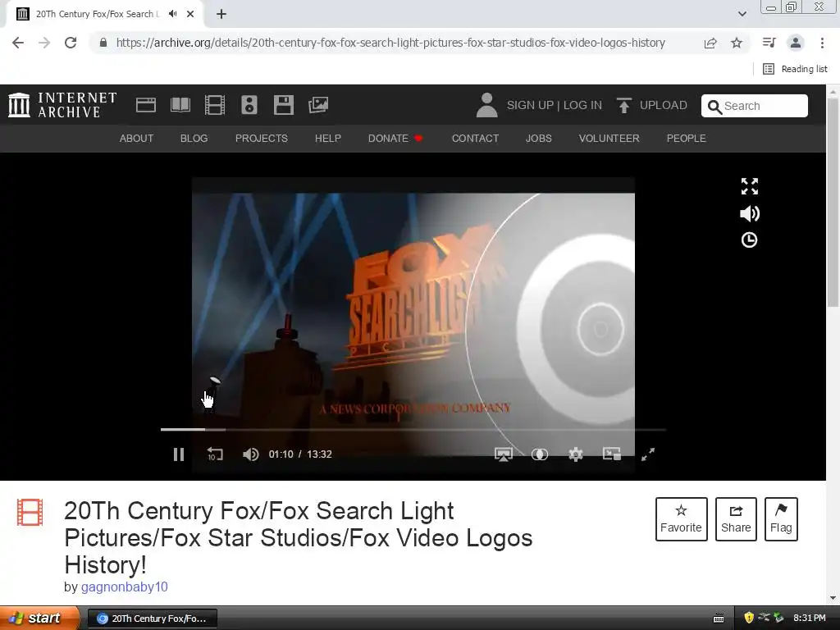
Task: Open the Audio speaker icon in navbar
Action: pos(249,105)
